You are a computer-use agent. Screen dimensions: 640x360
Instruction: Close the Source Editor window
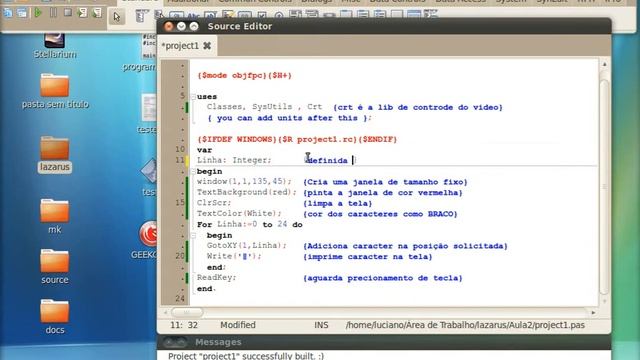[x=169, y=27]
